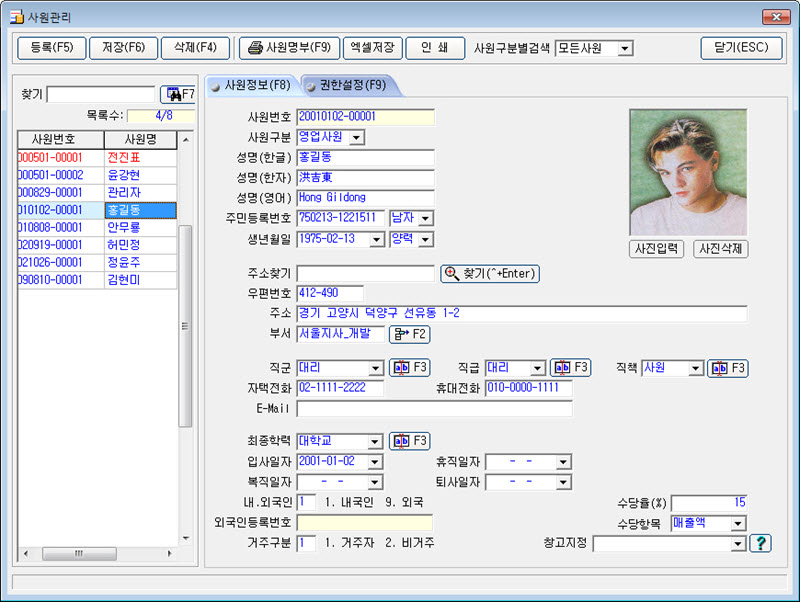Open the 수당항목 매출액 dropdown

pos(738,524)
